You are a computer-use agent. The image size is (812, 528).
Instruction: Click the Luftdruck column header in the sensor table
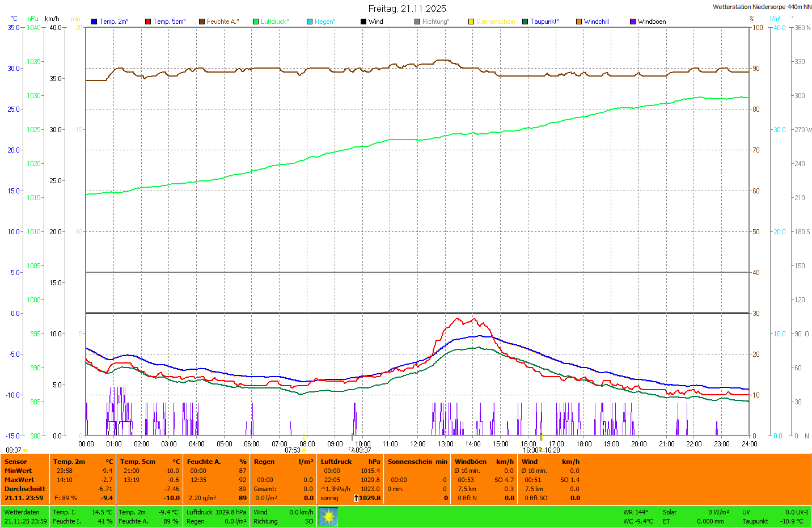(x=336, y=462)
